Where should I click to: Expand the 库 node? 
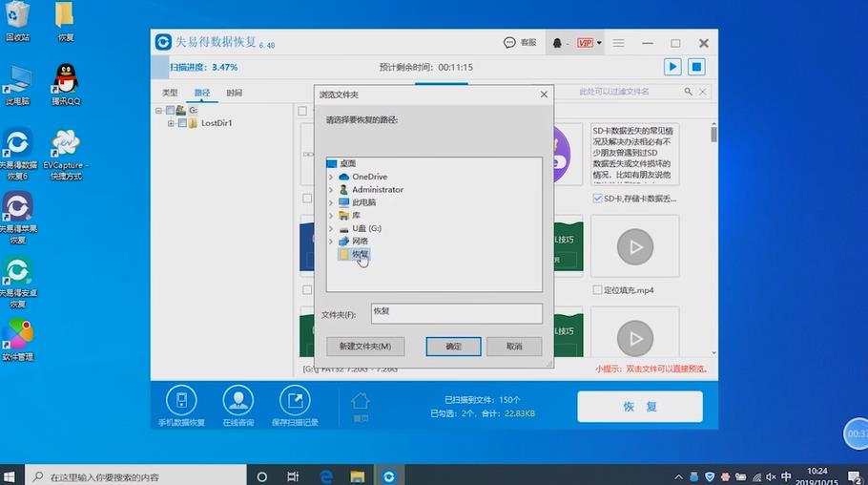(x=331, y=215)
